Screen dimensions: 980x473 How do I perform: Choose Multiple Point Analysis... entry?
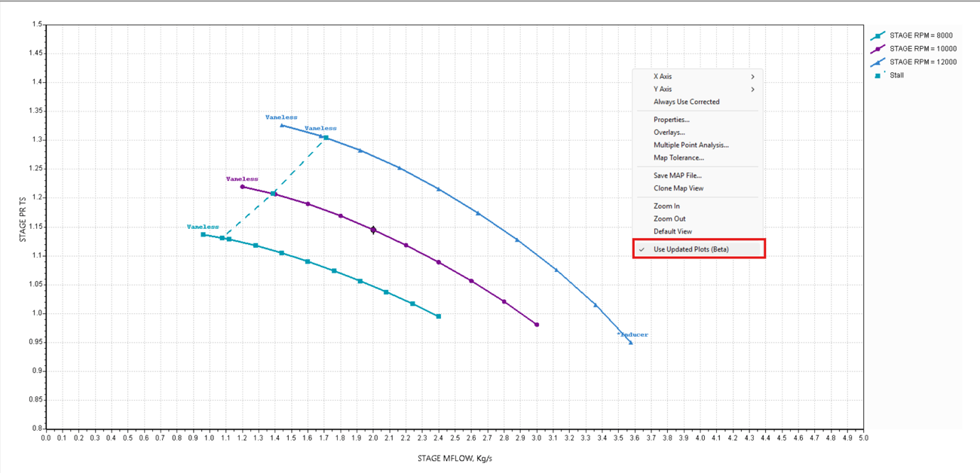click(x=691, y=145)
